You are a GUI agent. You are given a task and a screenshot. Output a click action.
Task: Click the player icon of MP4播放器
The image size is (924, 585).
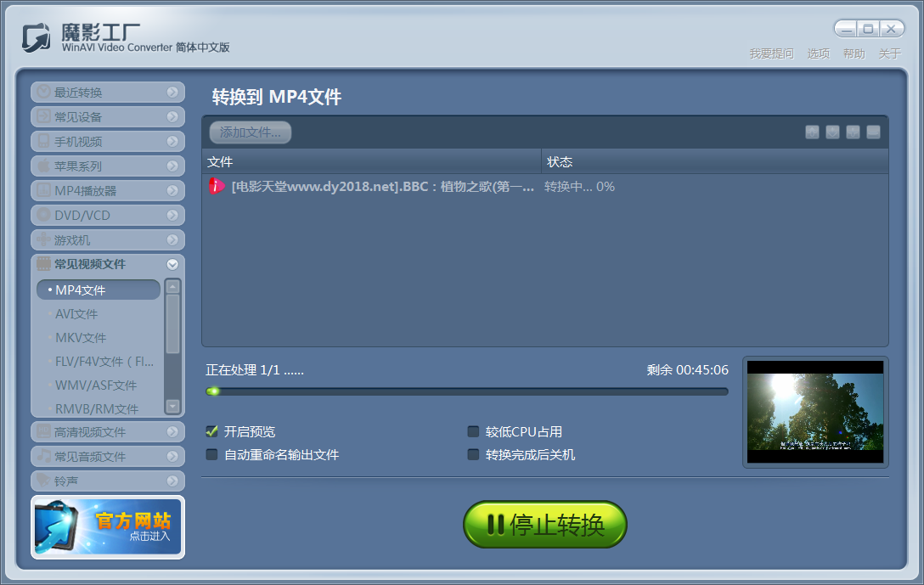(x=43, y=190)
